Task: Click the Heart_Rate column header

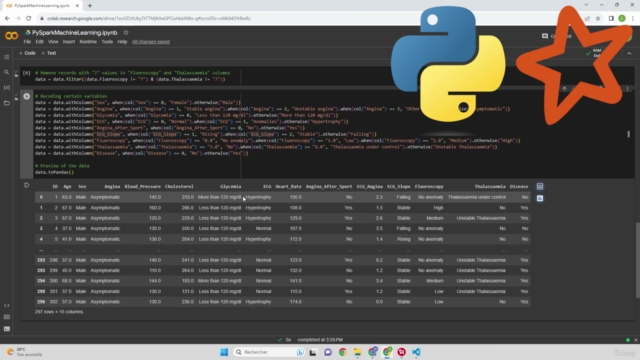Action: click(x=288, y=187)
